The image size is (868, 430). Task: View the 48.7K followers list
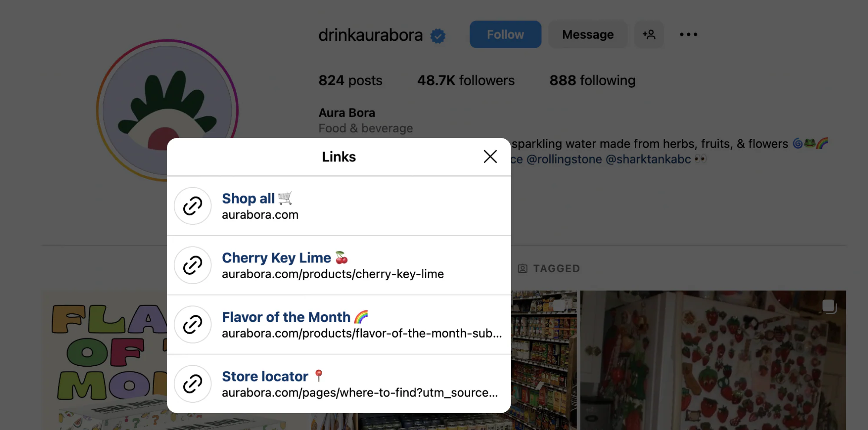pyautogui.click(x=465, y=80)
